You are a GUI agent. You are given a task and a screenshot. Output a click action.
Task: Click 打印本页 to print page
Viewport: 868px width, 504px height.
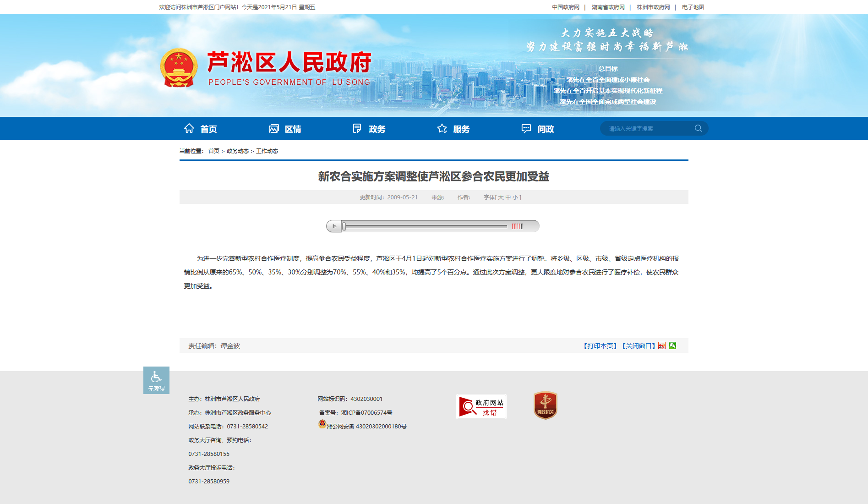point(600,346)
